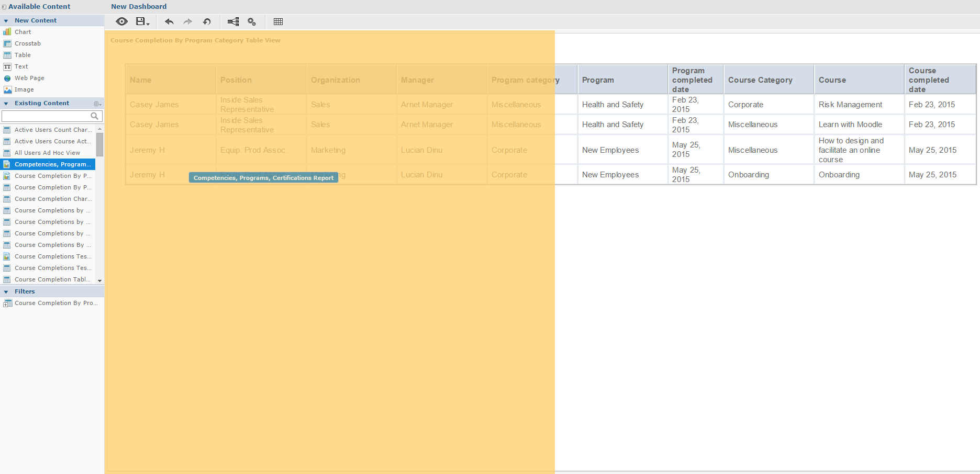Select All Users Ad Hoc View item
Viewport: 980px width, 474px height.
[x=47, y=153]
